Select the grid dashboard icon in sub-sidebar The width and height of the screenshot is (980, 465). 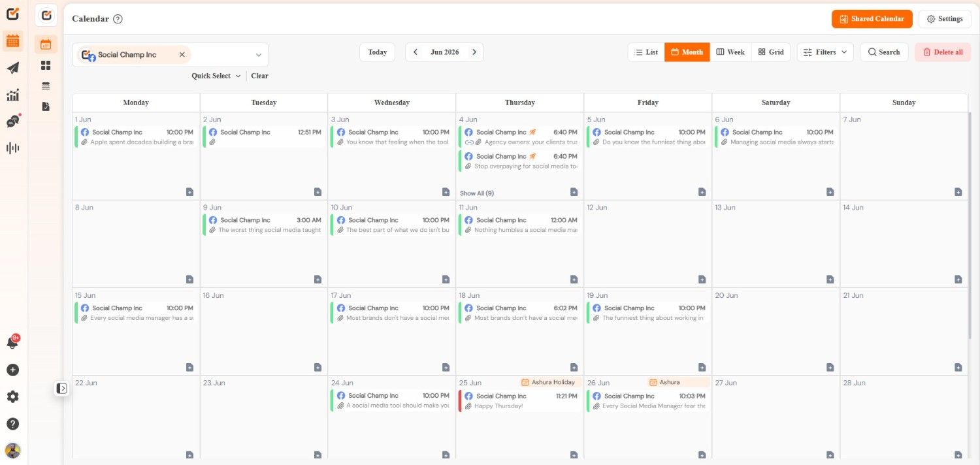[x=46, y=65]
